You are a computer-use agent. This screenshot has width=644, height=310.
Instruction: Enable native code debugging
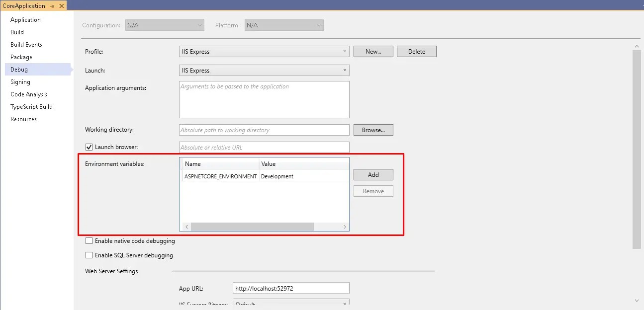click(89, 241)
